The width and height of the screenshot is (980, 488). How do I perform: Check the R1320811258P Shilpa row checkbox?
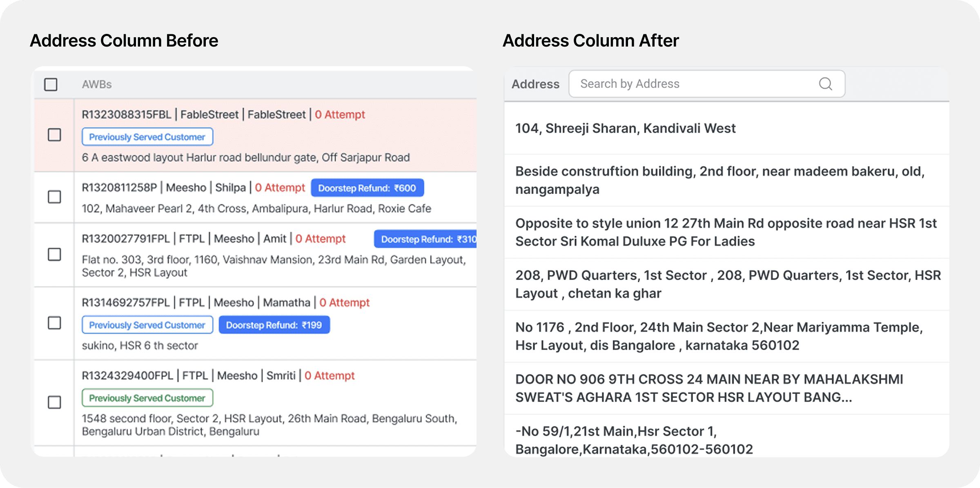tap(54, 197)
